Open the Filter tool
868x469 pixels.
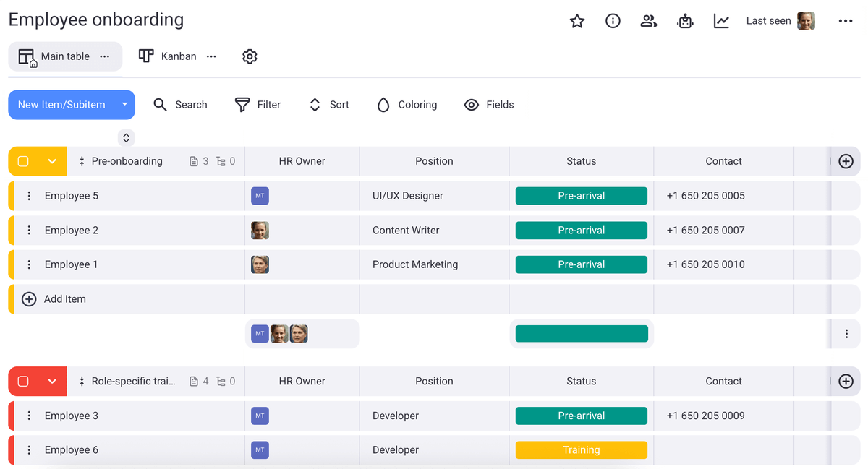258,104
